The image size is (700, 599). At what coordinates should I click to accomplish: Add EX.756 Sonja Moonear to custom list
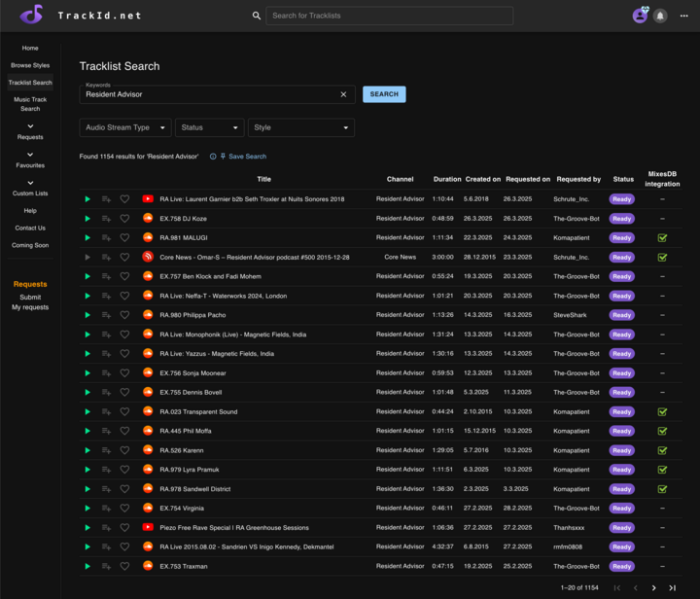click(x=106, y=373)
